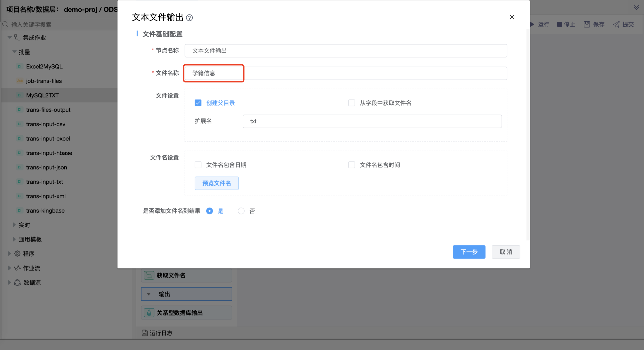Open the 运行日志 log panel icon
Screen dimensions: 644x350
click(x=144, y=333)
